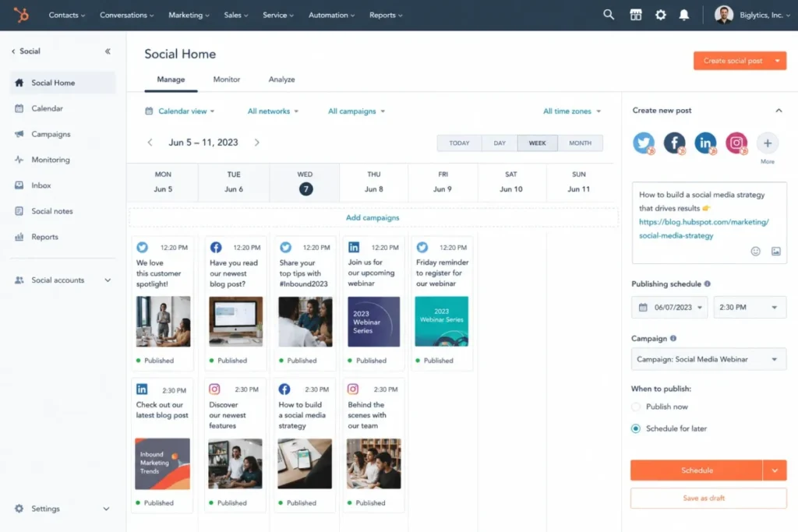Open the notifications bell
This screenshot has width=798, height=532.
(684, 15)
